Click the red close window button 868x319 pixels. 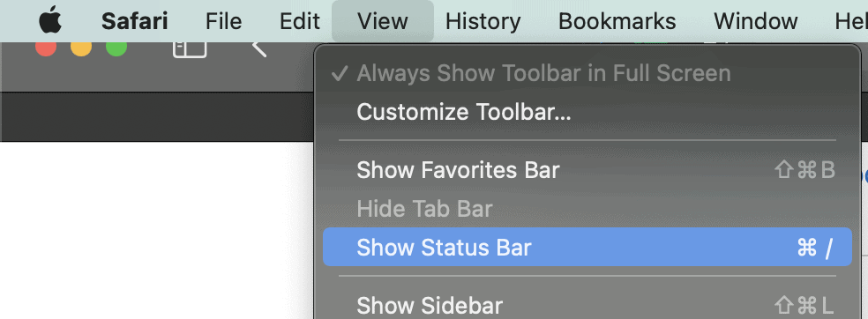pyautogui.click(x=46, y=48)
